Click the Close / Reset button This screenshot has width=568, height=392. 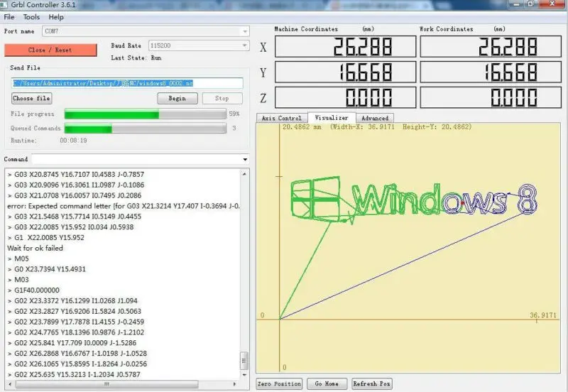tap(50, 50)
